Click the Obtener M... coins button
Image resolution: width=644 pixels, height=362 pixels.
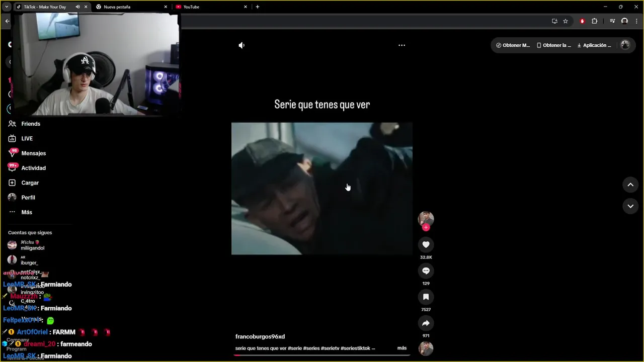(x=513, y=45)
